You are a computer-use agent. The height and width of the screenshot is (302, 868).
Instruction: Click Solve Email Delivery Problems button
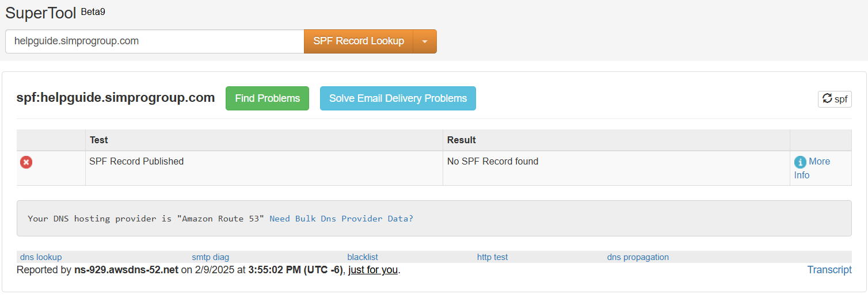point(398,98)
